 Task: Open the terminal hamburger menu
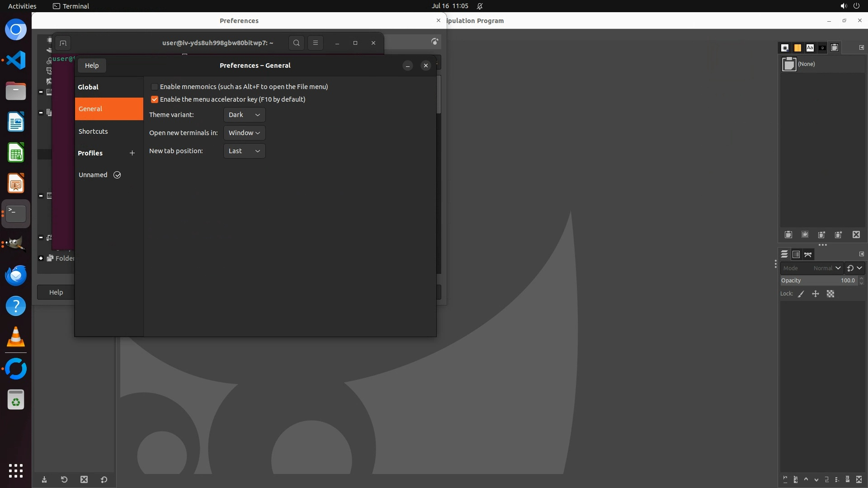click(316, 43)
